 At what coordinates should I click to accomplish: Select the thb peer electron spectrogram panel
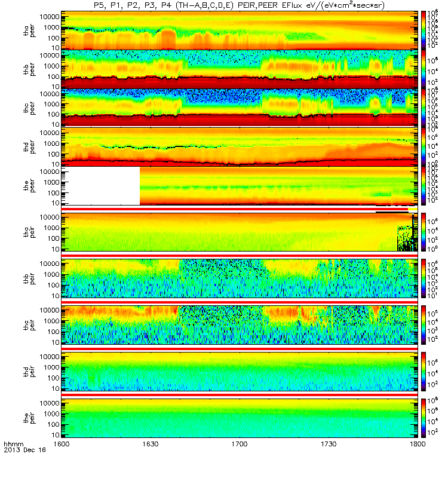click(240, 69)
